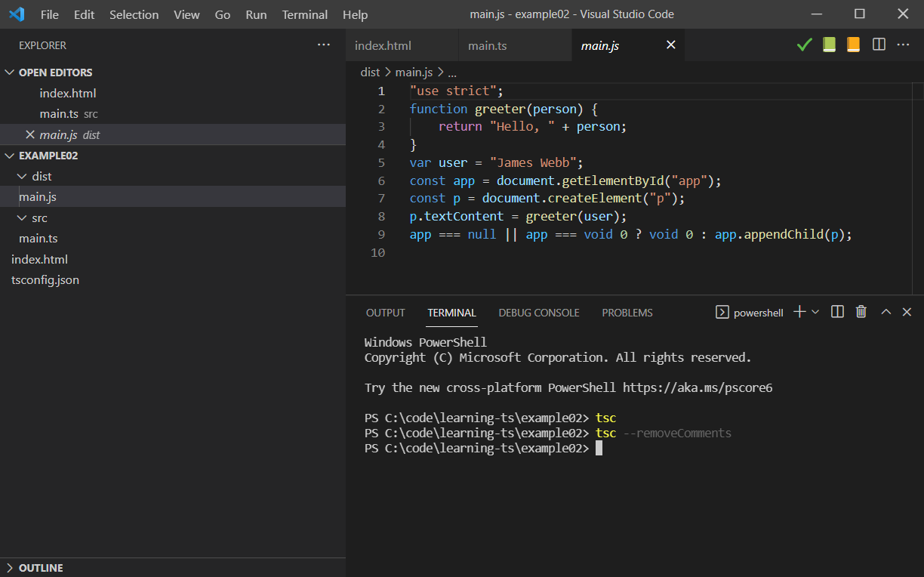Open the Selection menu
Image resolution: width=924 pixels, height=577 pixels.
(x=134, y=14)
